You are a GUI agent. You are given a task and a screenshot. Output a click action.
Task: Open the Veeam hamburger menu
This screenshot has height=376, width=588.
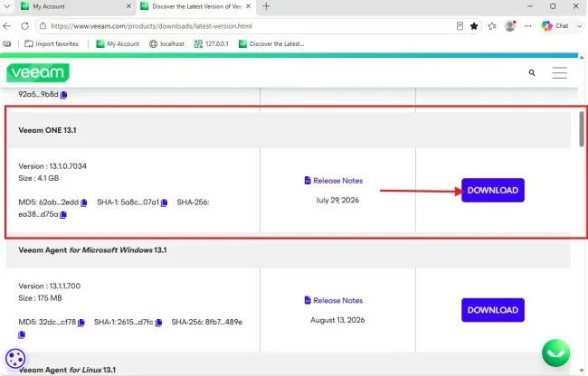pos(559,72)
